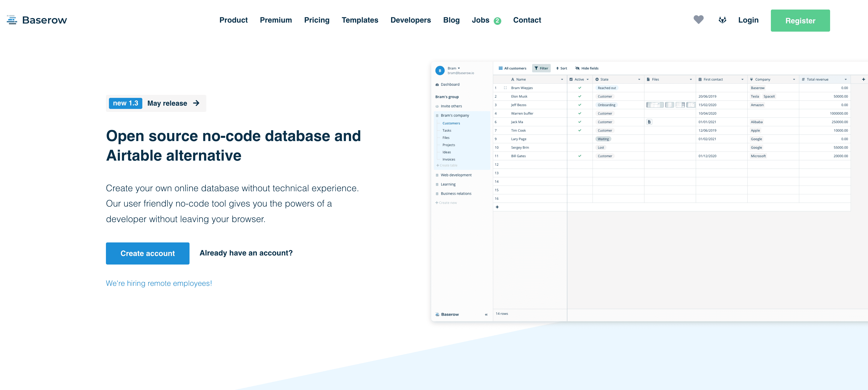This screenshot has height=390, width=868.
Task: Open the State column dropdown arrow
Action: [x=639, y=80]
